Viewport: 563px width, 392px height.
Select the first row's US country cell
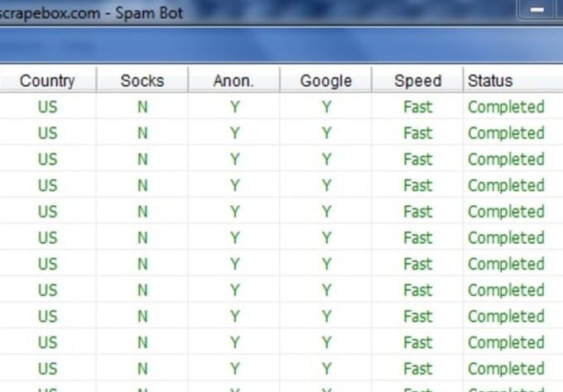pyautogui.click(x=47, y=107)
